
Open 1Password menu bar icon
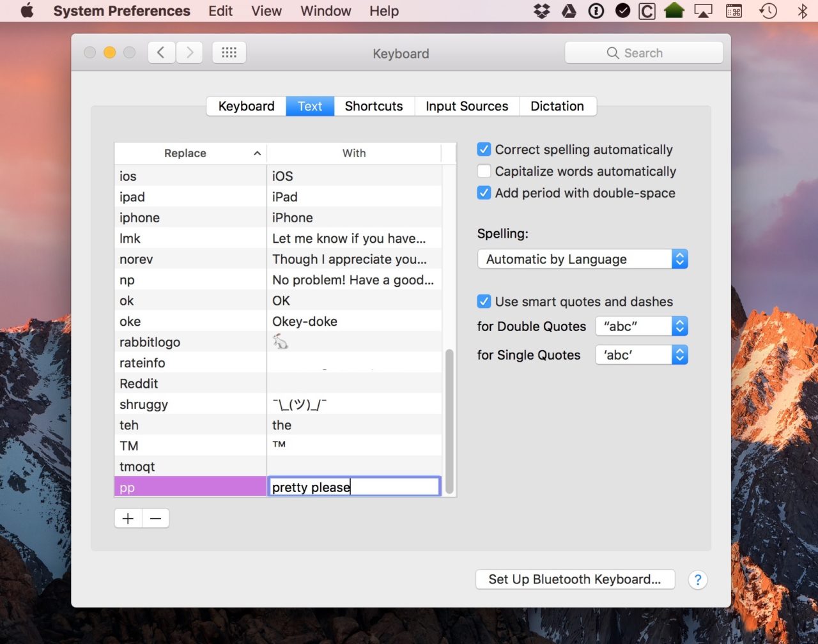click(x=596, y=11)
